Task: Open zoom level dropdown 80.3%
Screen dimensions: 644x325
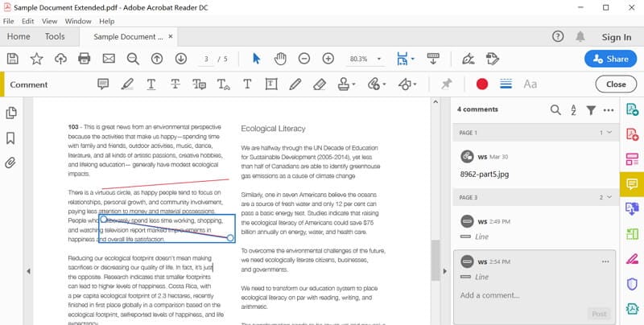Action: (x=379, y=59)
